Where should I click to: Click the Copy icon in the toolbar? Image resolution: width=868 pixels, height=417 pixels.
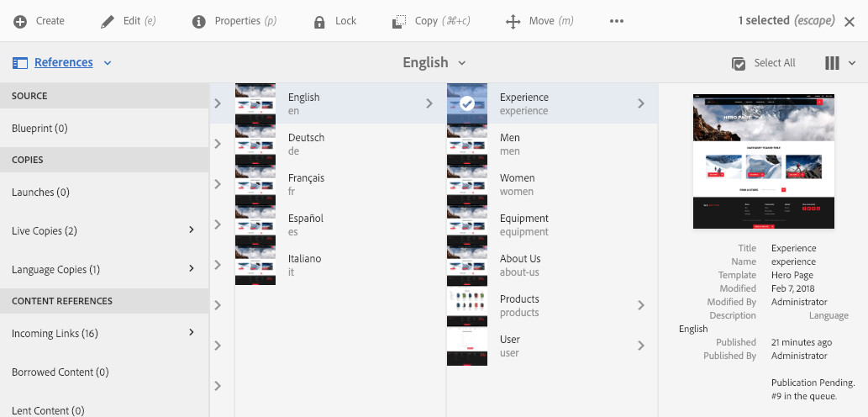pos(399,22)
